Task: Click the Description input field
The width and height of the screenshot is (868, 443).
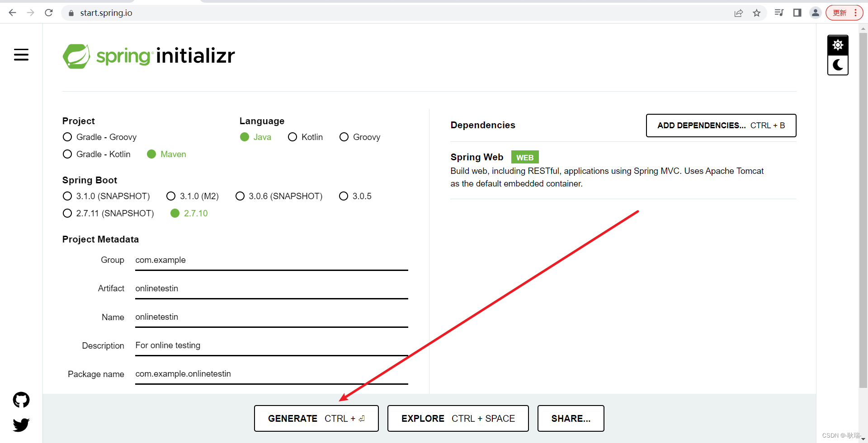Action: pos(272,346)
